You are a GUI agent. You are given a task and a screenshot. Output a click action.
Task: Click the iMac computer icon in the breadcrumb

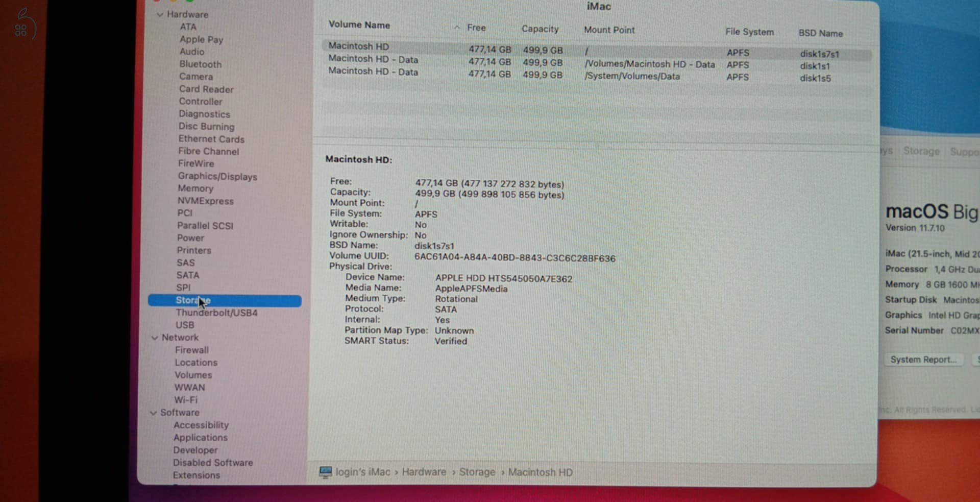pyautogui.click(x=326, y=472)
